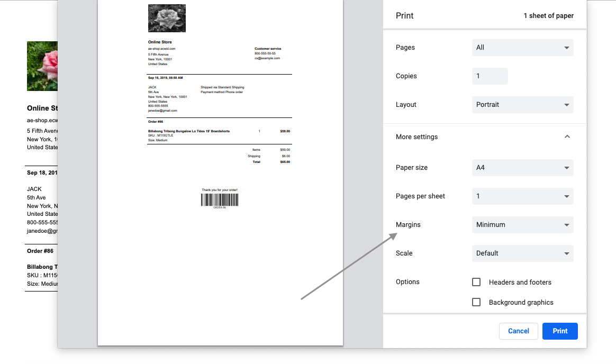Click the chevron icon on the Pages dropdown

coord(567,48)
